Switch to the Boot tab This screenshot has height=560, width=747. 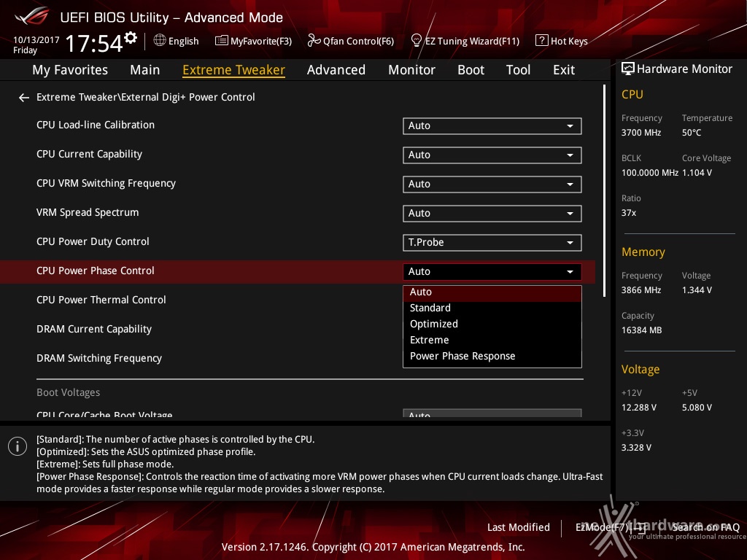pos(471,70)
